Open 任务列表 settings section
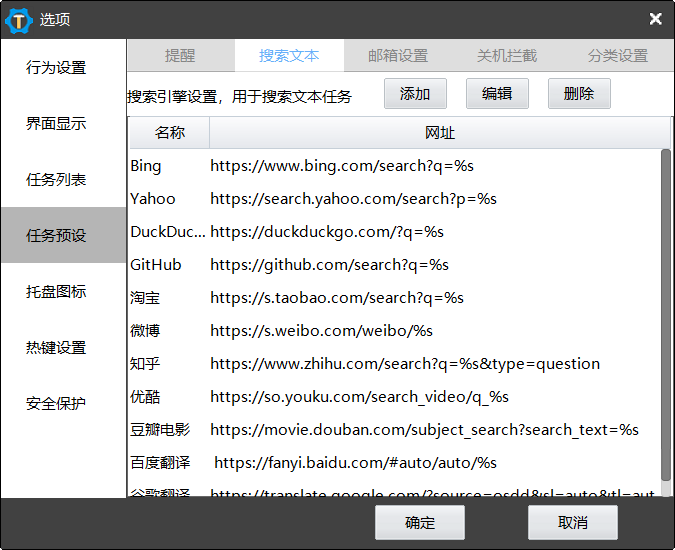This screenshot has height=550, width=675. coord(56,180)
